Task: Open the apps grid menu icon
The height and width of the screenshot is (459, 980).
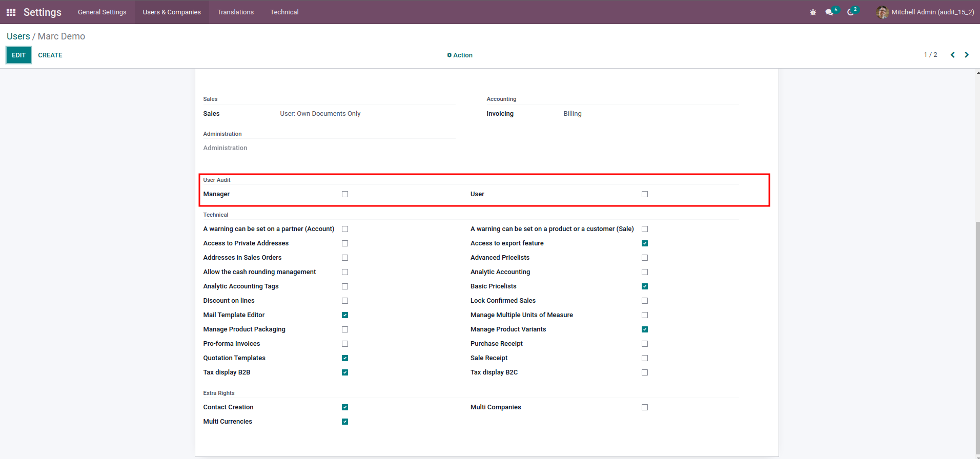Action: click(11, 12)
